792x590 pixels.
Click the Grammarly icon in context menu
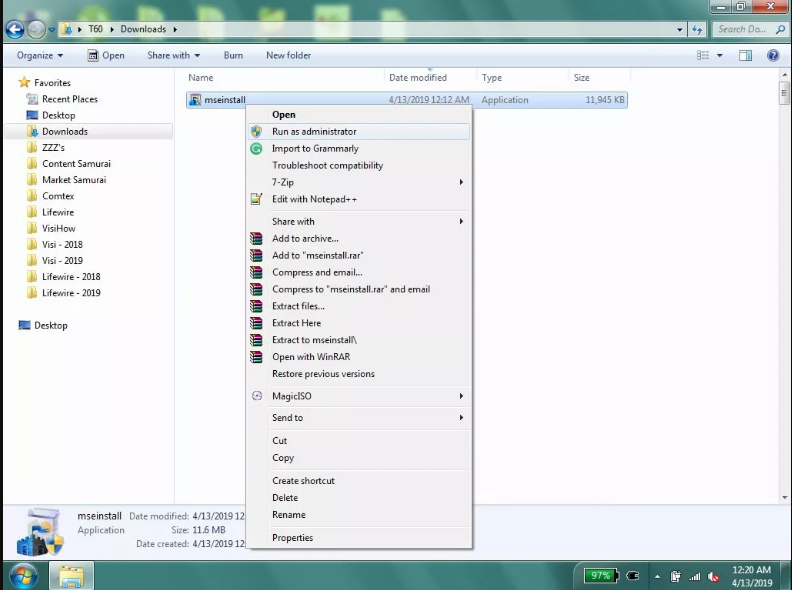pyautogui.click(x=257, y=149)
